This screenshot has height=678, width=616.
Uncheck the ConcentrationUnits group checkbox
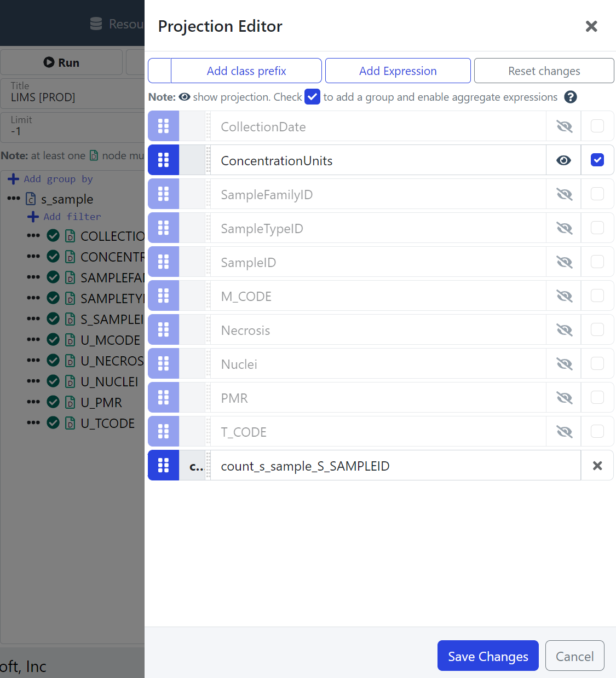[597, 160]
